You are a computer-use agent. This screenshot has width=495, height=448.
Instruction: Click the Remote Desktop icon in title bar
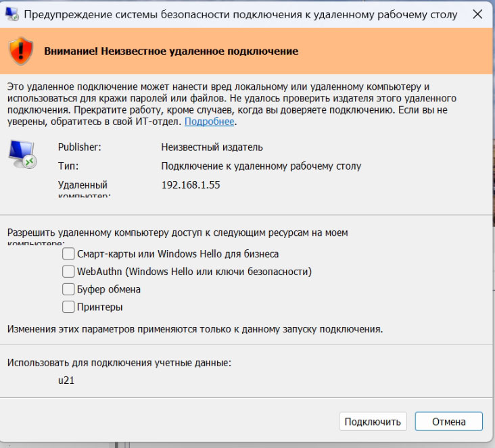(12, 14)
